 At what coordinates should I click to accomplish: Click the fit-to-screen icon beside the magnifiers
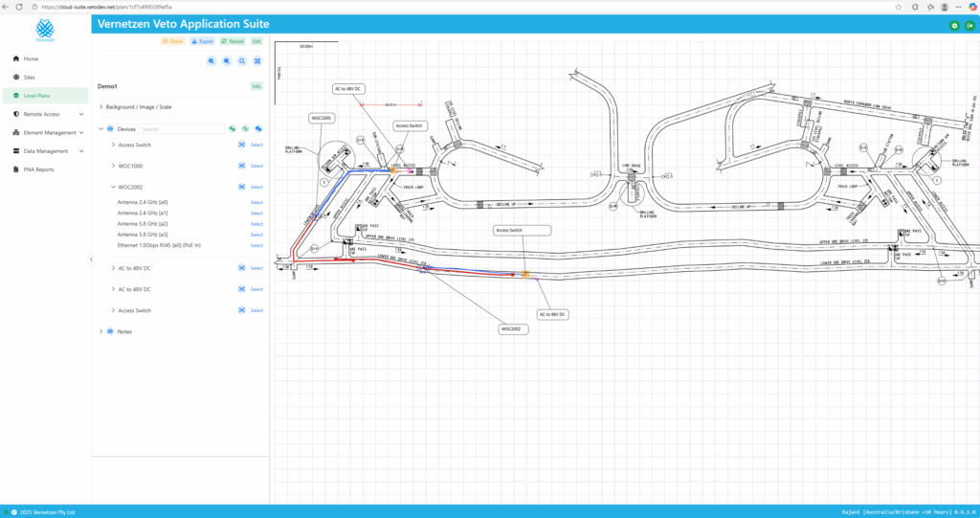coord(256,61)
